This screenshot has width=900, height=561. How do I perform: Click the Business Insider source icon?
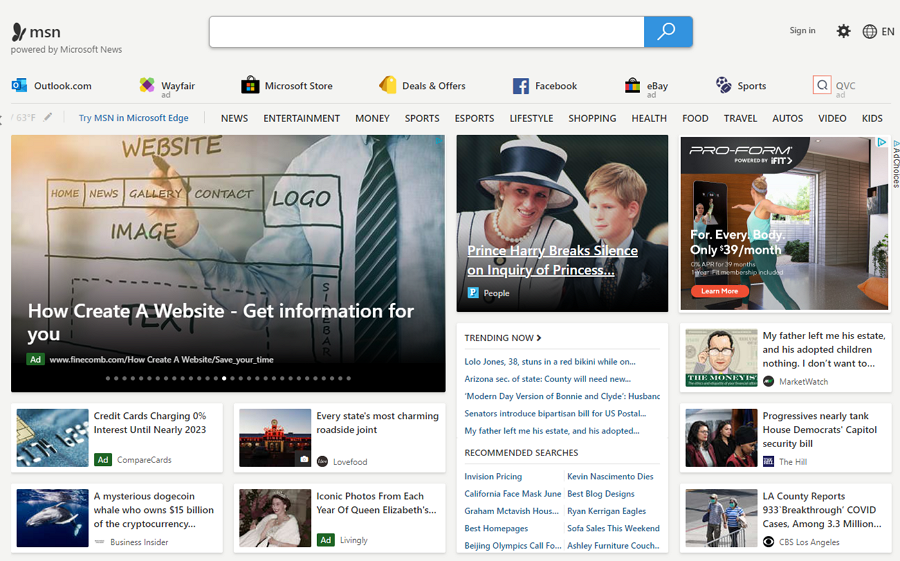pos(99,541)
